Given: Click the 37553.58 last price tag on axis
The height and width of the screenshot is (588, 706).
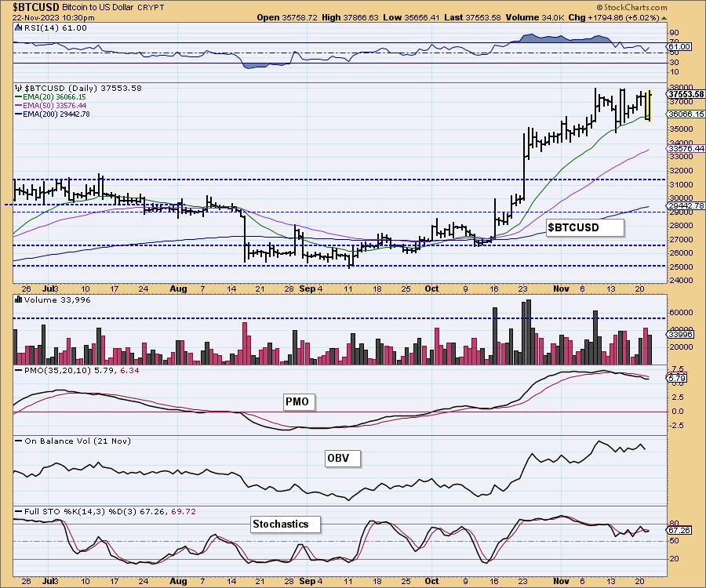Looking at the screenshot, I should (686, 94).
